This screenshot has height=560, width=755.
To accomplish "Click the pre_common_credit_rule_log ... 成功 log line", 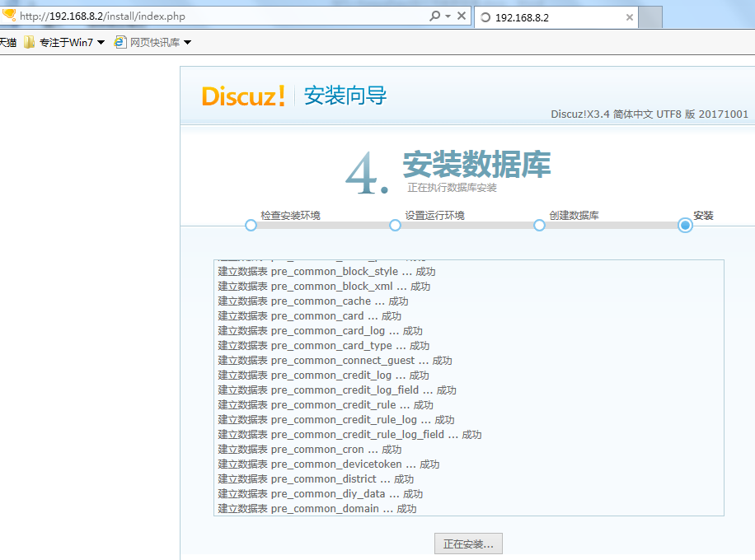I will point(336,420).
